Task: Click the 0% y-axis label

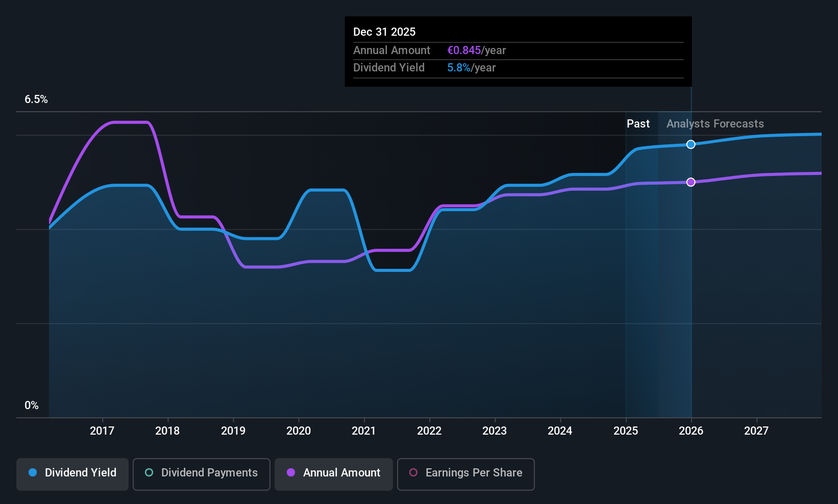Action: [x=32, y=406]
